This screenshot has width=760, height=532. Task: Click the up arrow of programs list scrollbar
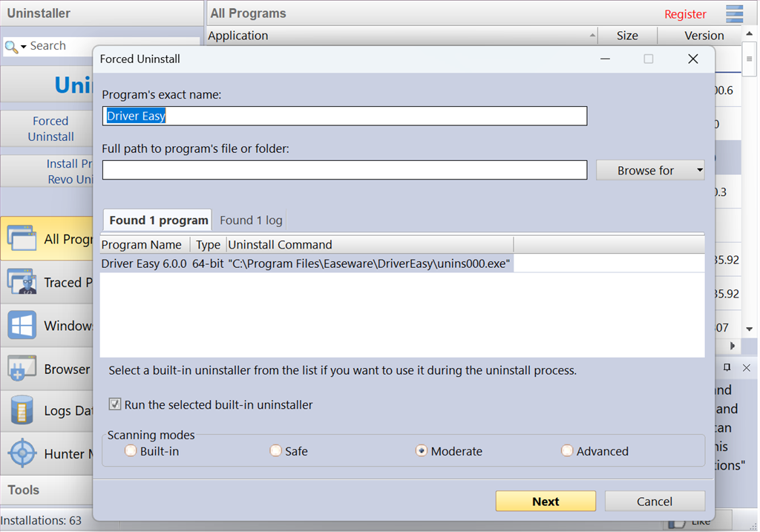click(x=750, y=33)
